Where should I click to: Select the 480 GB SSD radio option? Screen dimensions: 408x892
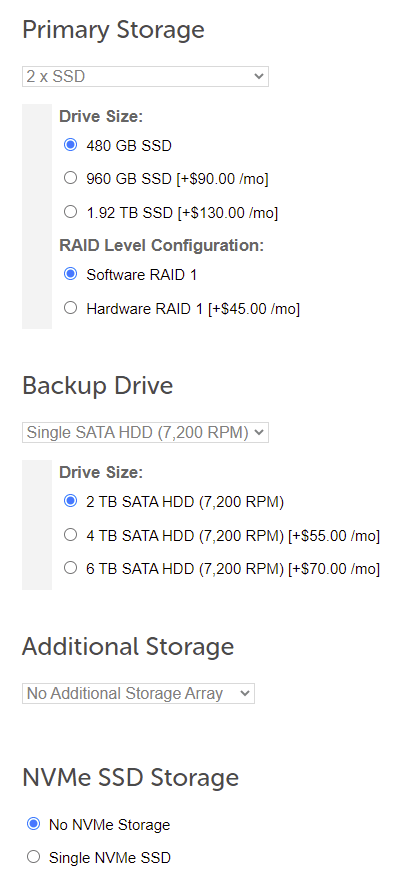[70, 145]
